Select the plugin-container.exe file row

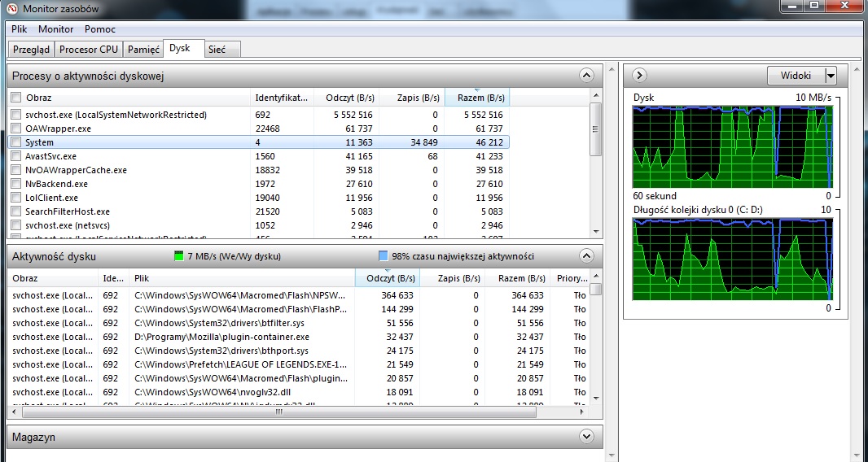tap(298, 337)
